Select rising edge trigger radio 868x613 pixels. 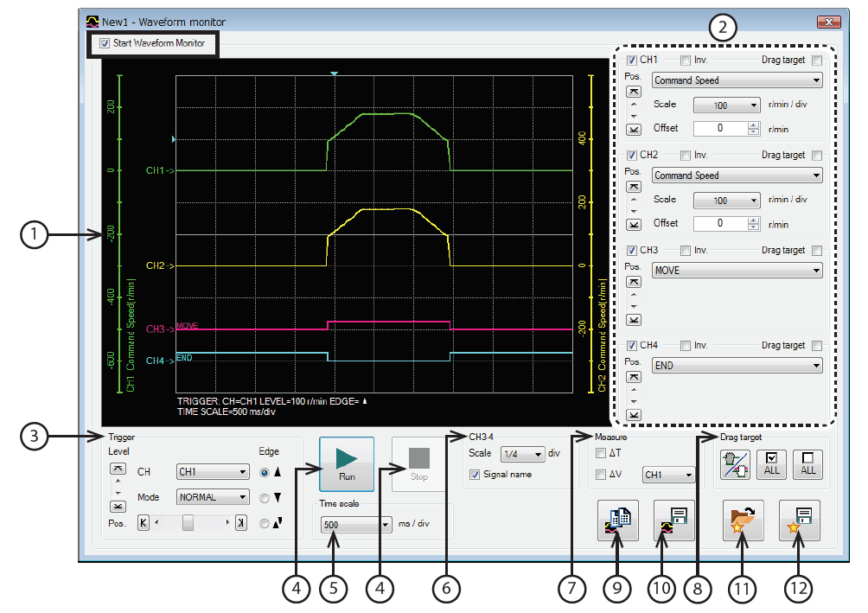265,472
